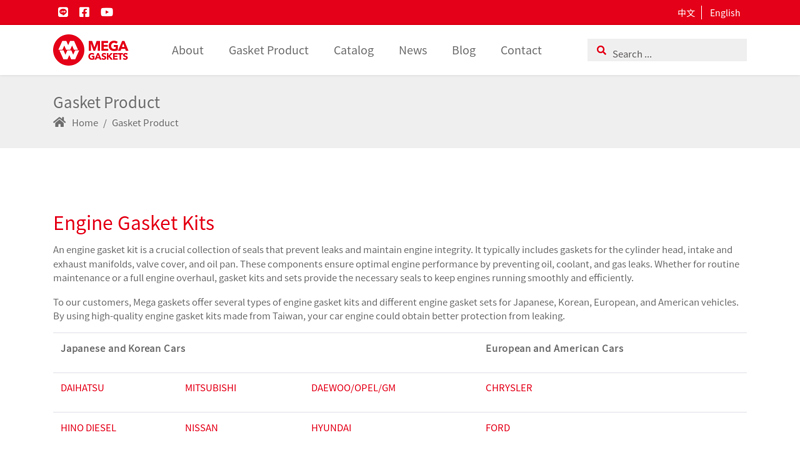
Task: Click the Japanese and Korean Cars header
Action: pyautogui.click(x=123, y=348)
